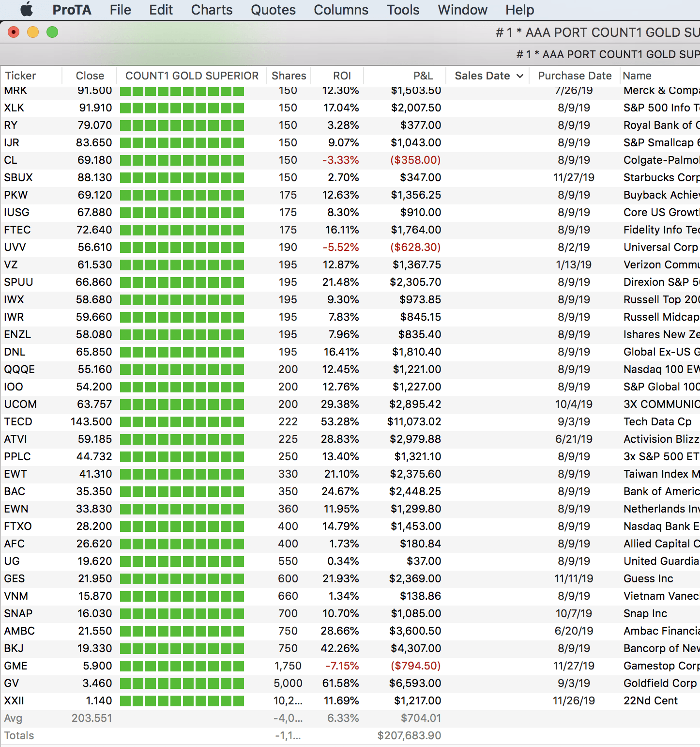The image size is (700, 747).
Task: Sort by the Ticker column header
Action: click(20, 76)
